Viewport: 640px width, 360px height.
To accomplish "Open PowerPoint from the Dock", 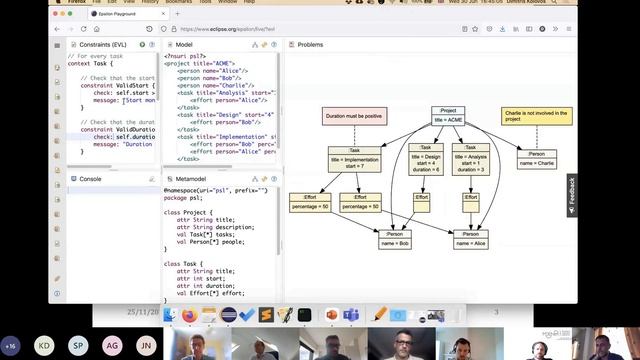I will 331,315.
